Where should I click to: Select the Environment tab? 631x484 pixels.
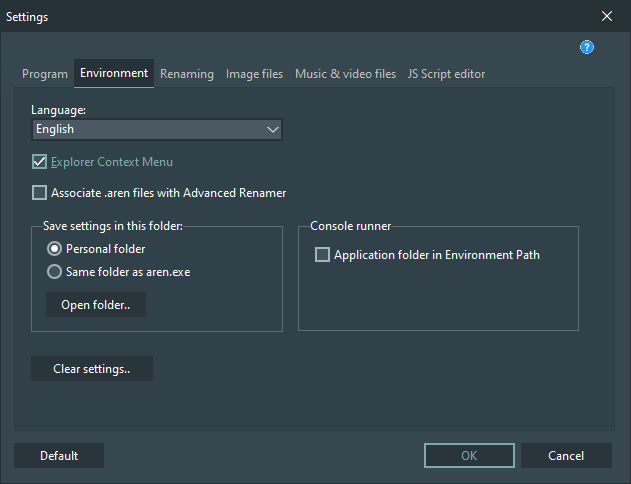pos(114,73)
